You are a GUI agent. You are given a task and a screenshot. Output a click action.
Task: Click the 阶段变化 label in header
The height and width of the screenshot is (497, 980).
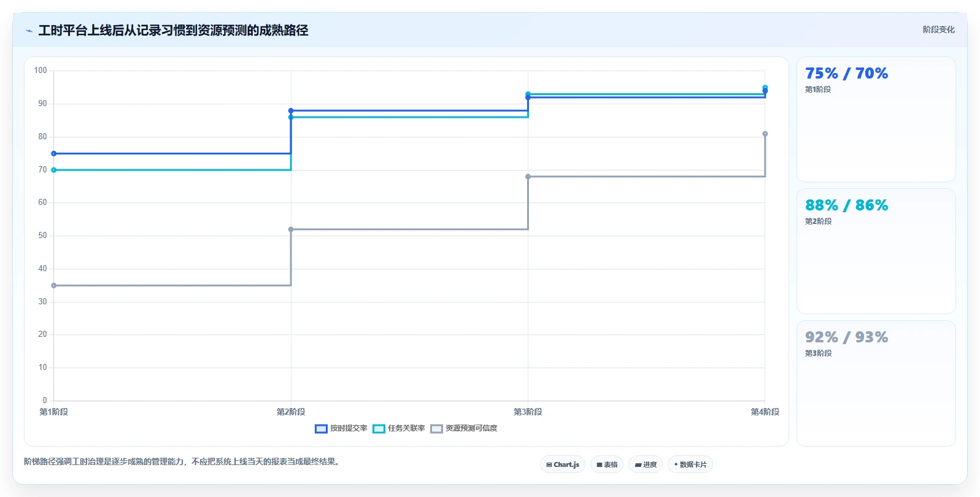938,29
